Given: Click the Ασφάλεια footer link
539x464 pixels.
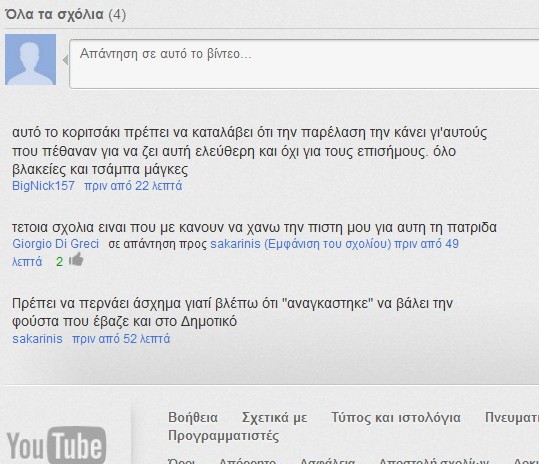Looking at the screenshot, I should pyautogui.click(x=327, y=461).
